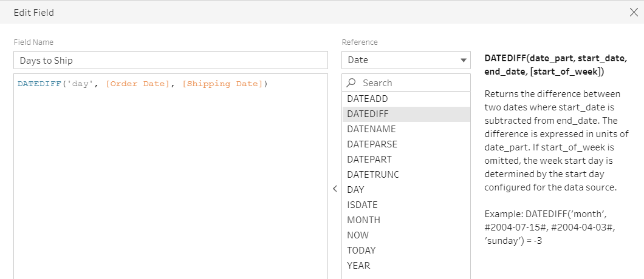Open the Date reference category dropdown
The image size is (644, 279).
coord(406,60)
